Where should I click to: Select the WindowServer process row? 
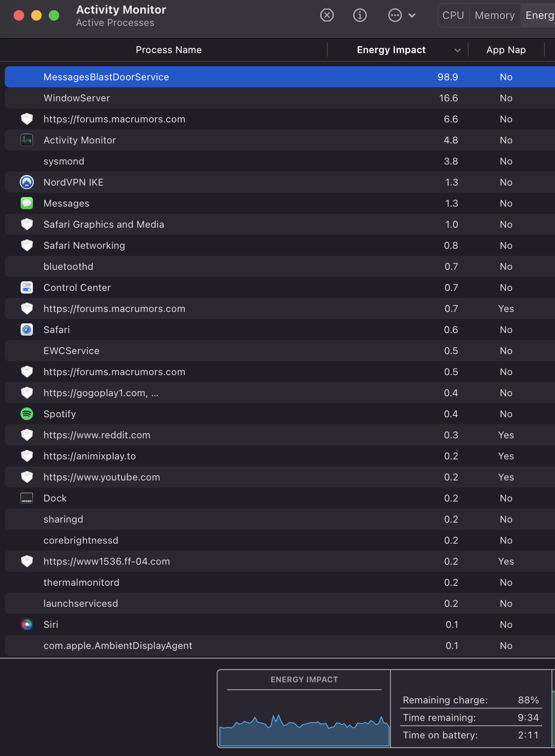219,98
